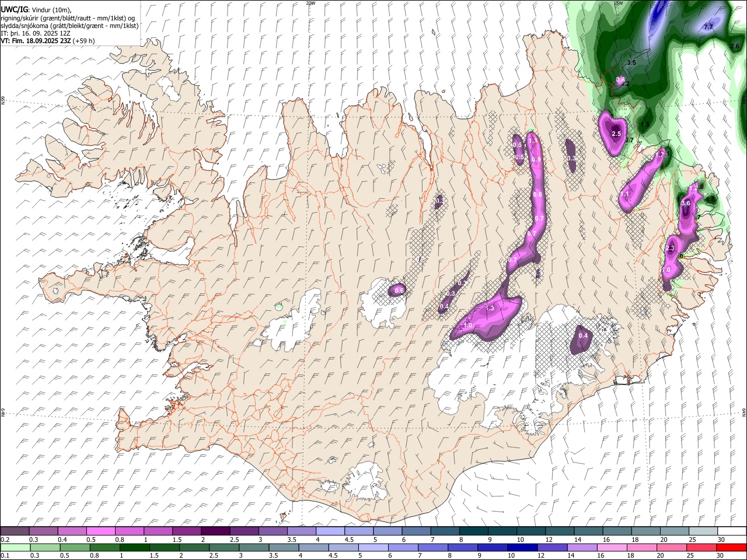Viewport: 747px width, 560px height.
Task: Click the '2.6' value at the top-right edge
Action: pos(735,46)
